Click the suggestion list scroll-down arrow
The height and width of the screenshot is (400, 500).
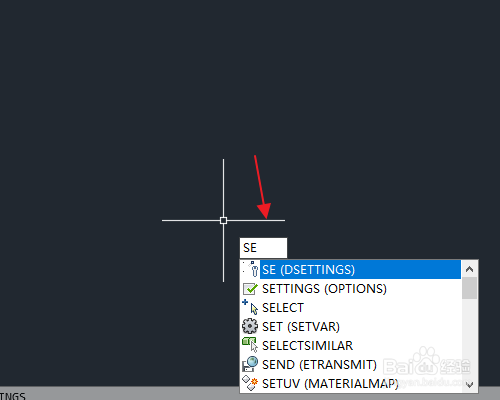(x=469, y=385)
